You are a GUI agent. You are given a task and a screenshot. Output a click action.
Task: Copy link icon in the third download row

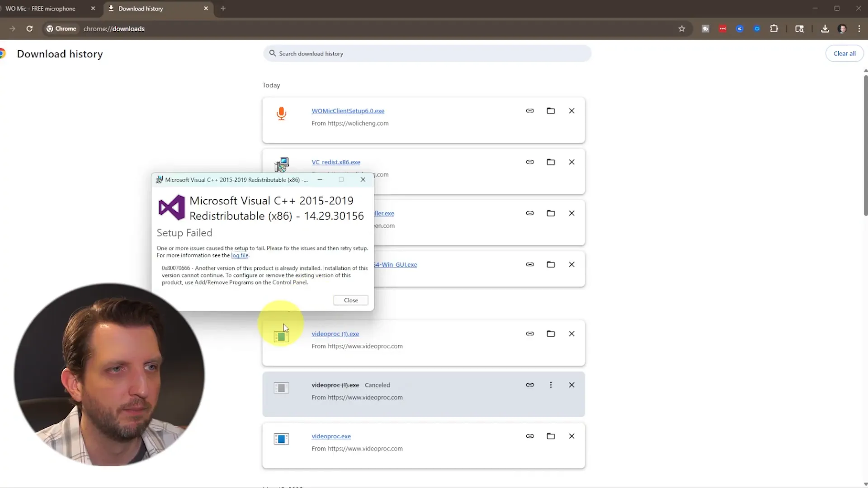(530, 213)
